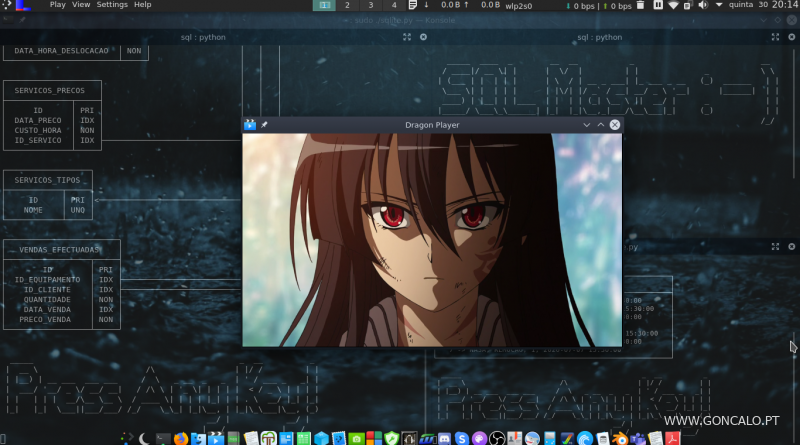Open Firefox from the dock
The image size is (800, 445).
tap(180, 438)
